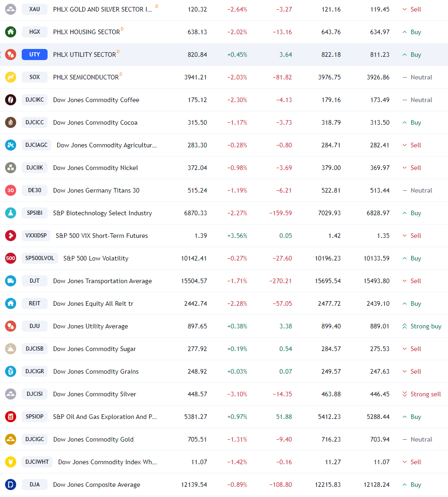The height and width of the screenshot is (497, 448).
Task: Click the DJU utility average icon
Action: (11, 326)
